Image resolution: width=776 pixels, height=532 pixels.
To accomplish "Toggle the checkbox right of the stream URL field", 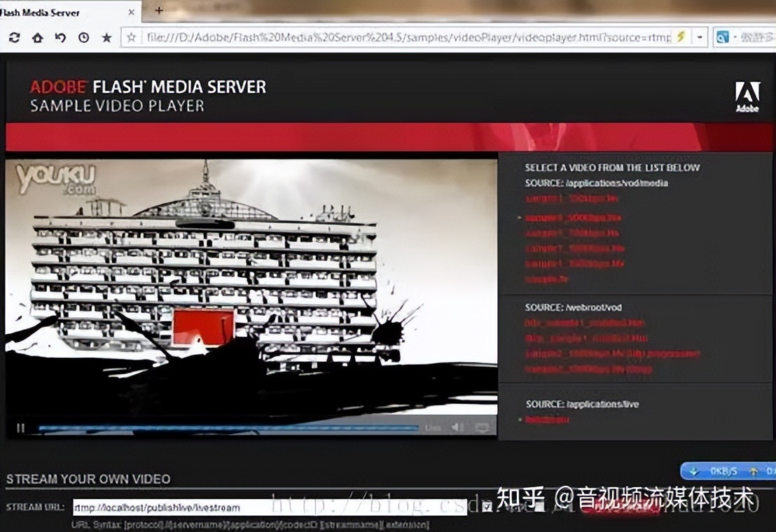I will pyautogui.click(x=487, y=507).
